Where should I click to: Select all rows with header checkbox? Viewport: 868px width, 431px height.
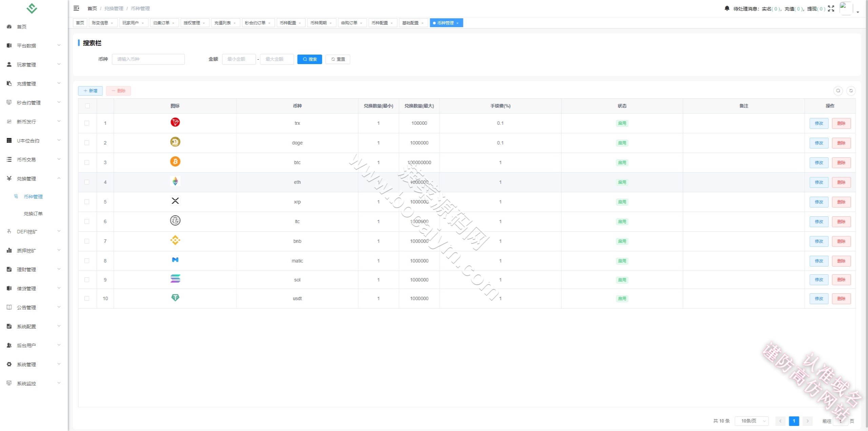(87, 106)
